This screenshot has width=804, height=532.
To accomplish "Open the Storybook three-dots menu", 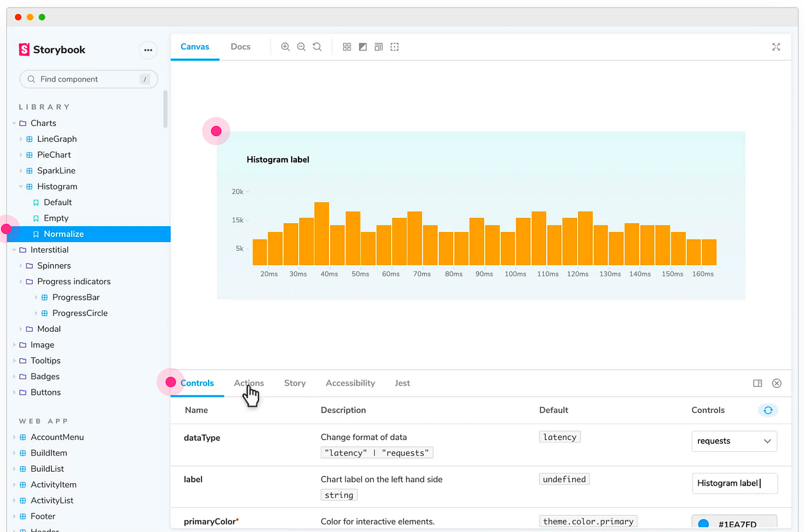I will click(x=148, y=50).
